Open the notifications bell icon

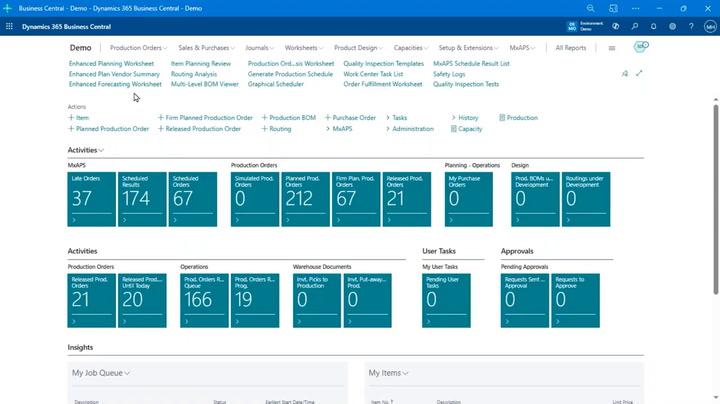click(x=653, y=27)
